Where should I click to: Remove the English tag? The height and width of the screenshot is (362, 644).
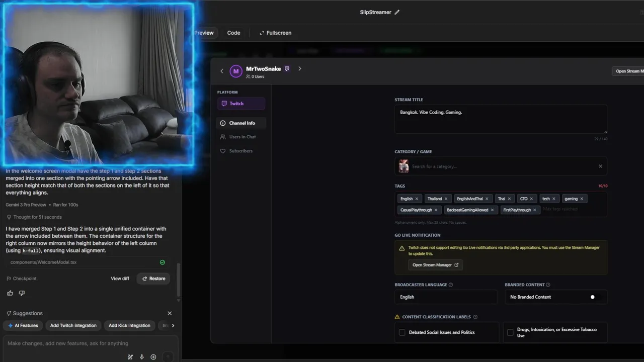coord(417,199)
